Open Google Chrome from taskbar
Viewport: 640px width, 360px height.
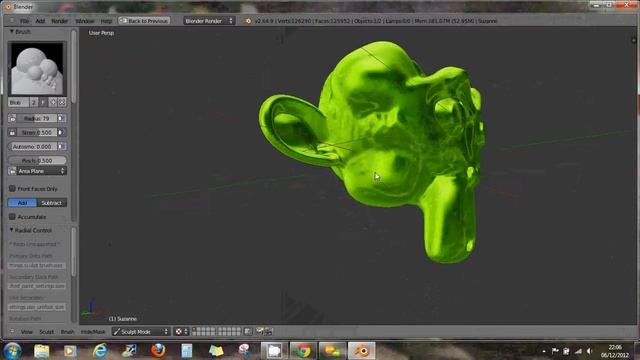303,351
